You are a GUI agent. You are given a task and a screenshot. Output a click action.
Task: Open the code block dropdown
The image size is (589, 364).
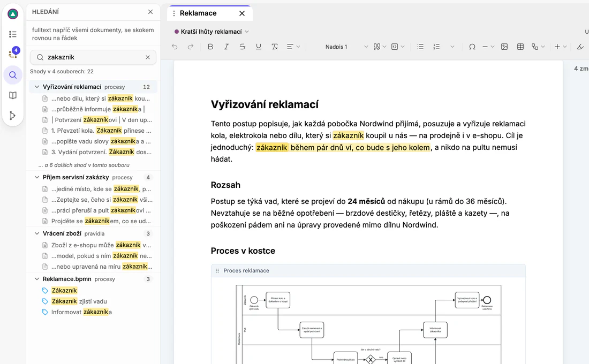pyautogui.click(x=398, y=47)
